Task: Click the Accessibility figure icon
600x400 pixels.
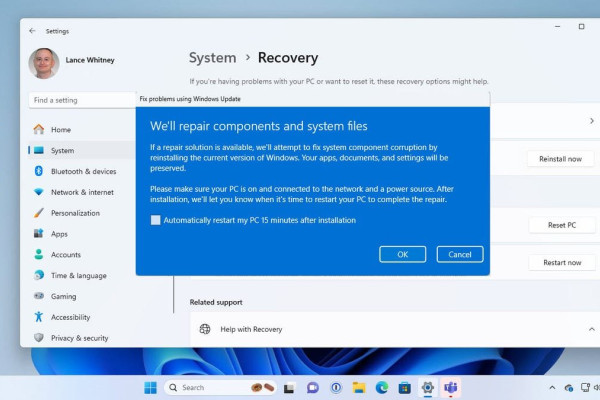Action: point(39,317)
